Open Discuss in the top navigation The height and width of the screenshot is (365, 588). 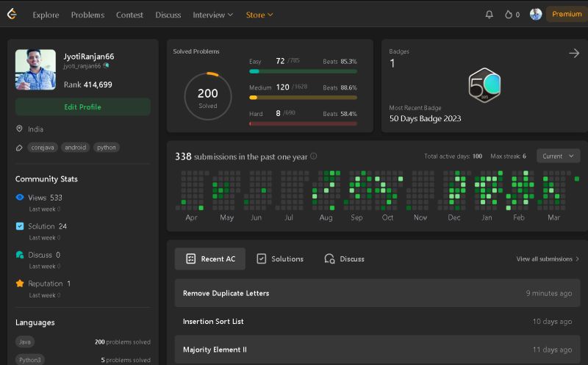[168, 15]
